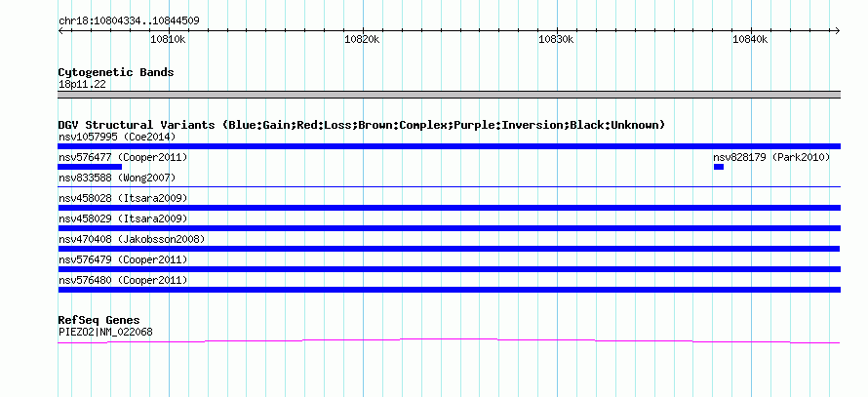This screenshot has width=868, height=397.
Task: Click the blue bar under nsv458028
Action: pos(449,208)
